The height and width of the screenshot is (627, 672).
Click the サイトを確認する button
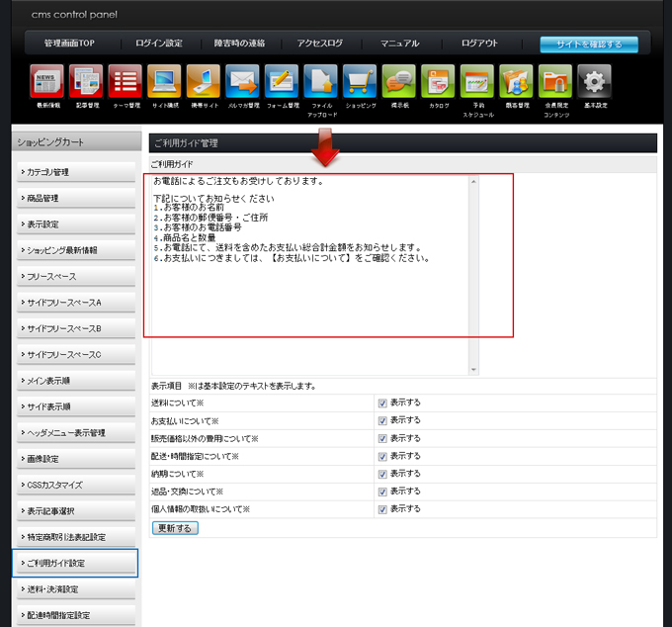point(588,45)
